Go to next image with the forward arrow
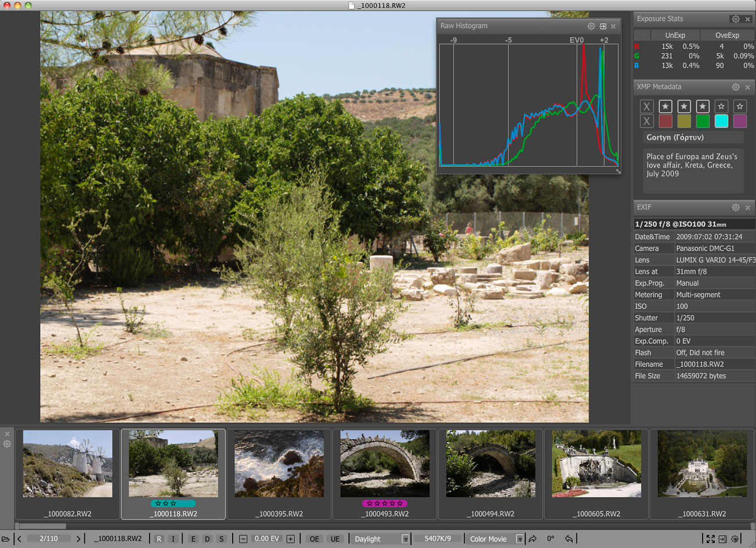The image size is (756, 548). pyautogui.click(x=78, y=539)
